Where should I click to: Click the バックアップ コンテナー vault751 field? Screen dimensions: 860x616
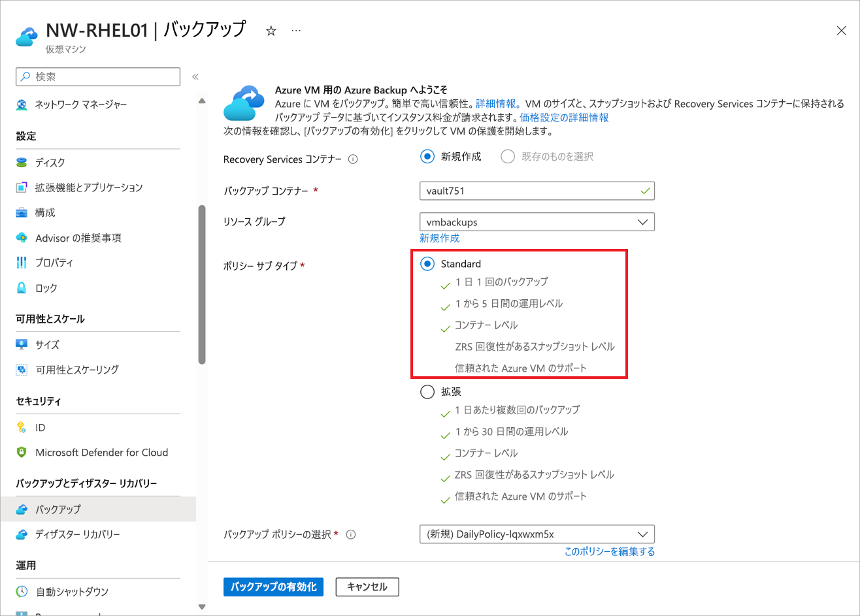[537, 191]
